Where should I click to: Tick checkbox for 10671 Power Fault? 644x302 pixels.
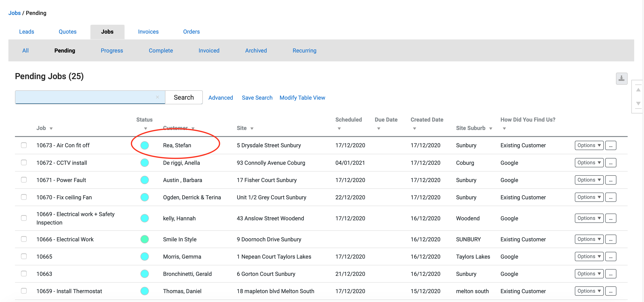pos(24,180)
